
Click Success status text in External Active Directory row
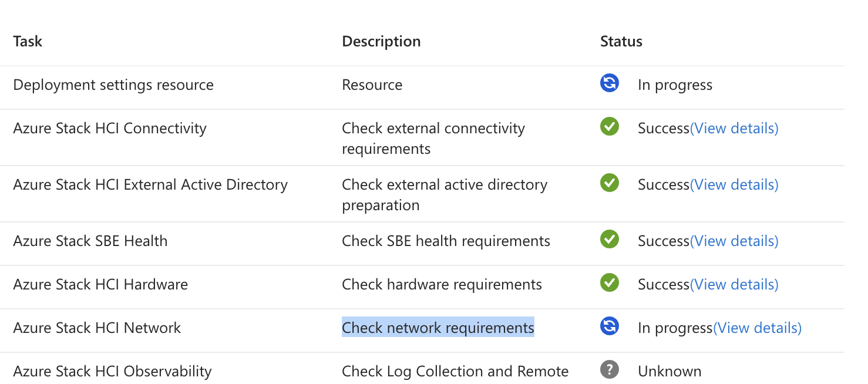coord(664,184)
